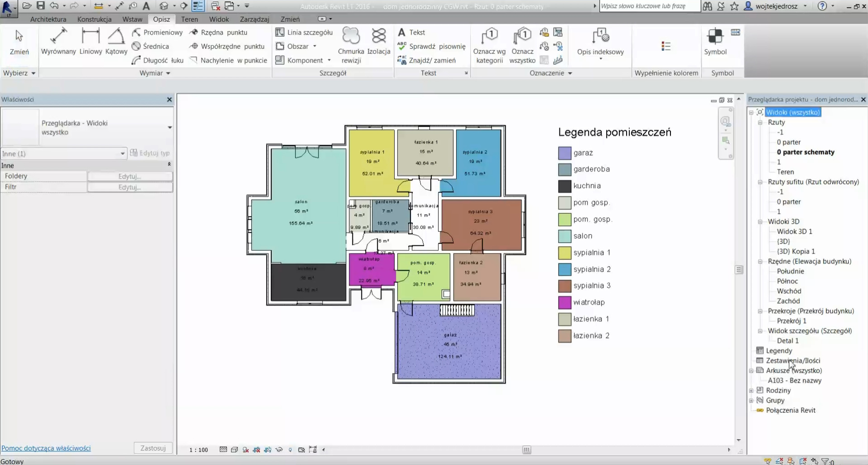Screen dimensions: 868x465
Task: Select the Izolacja tool
Action: tap(379, 41)
